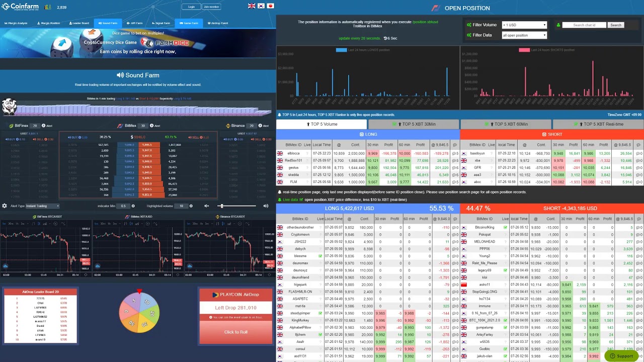Click the BitMex logo in Open Position header
The height and width of the screenshot is (362, 644).
436,8
